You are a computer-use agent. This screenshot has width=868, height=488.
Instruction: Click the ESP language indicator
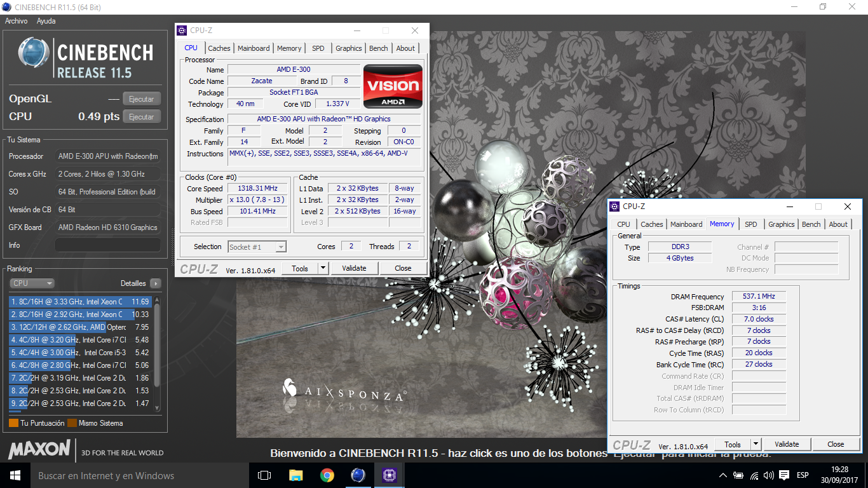coord(803,475)
